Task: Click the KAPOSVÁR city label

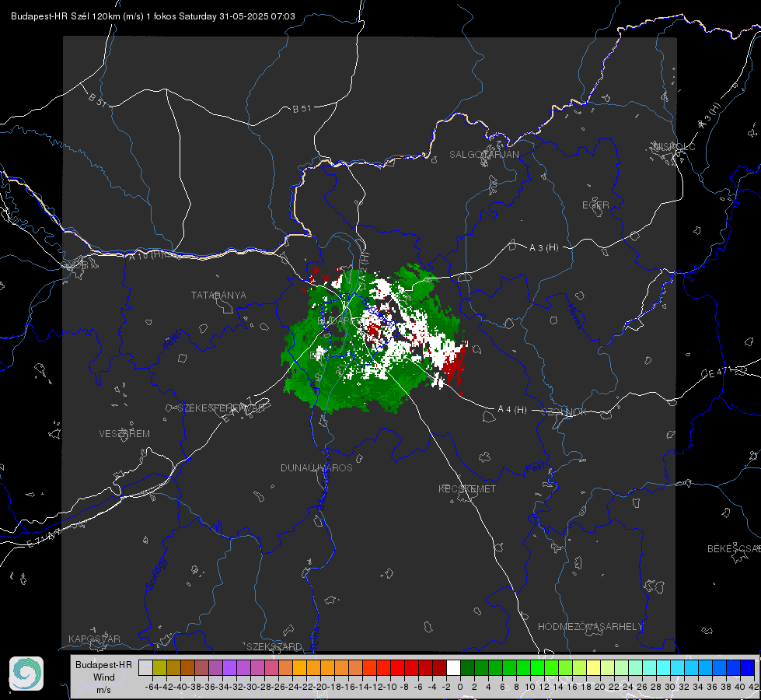Action: [x=94, y=639]
